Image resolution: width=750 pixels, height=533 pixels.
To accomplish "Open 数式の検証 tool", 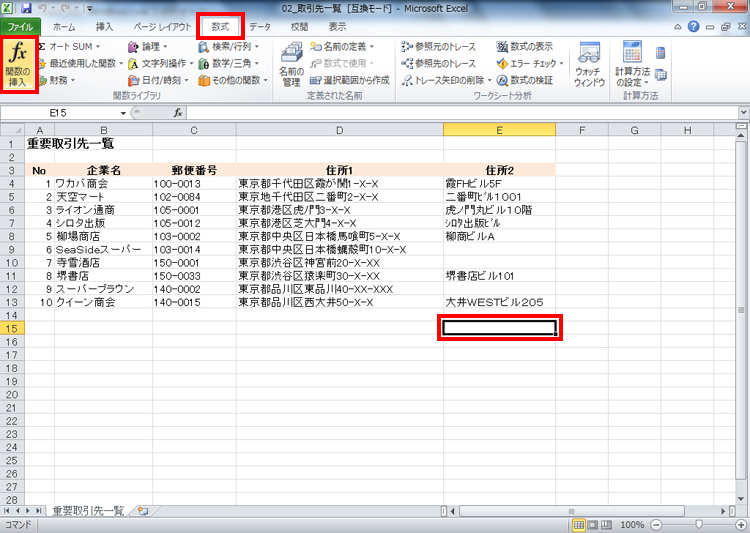I will coord(525,80).
